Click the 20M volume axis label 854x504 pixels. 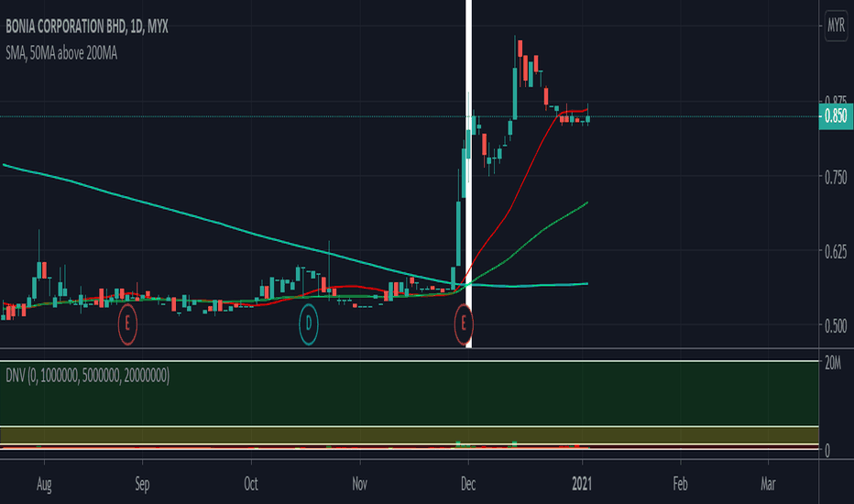coord(833,364)
